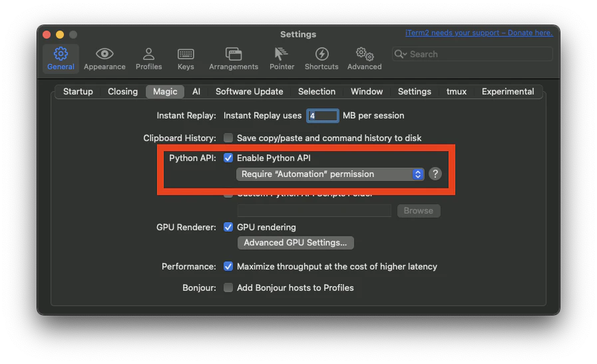Open the iTerm2 Donate here link
The width and height of the screenshot is (597, 364).
479,33
